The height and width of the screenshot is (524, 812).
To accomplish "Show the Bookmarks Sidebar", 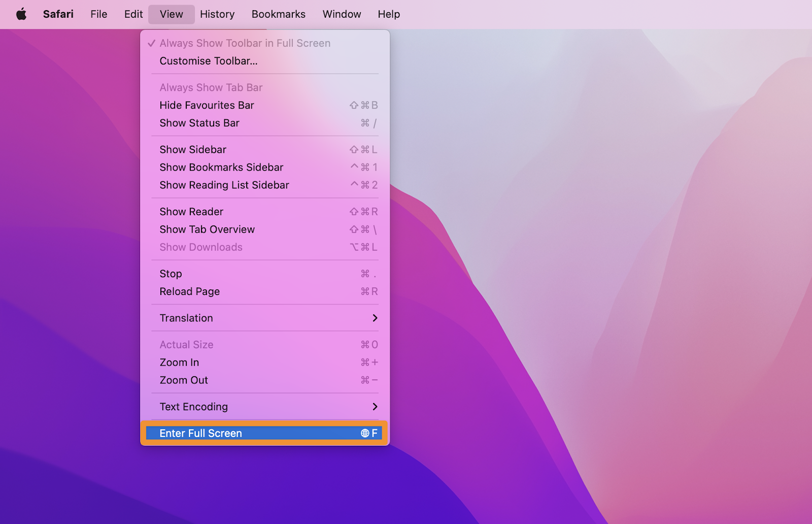I will click(221, 167).
